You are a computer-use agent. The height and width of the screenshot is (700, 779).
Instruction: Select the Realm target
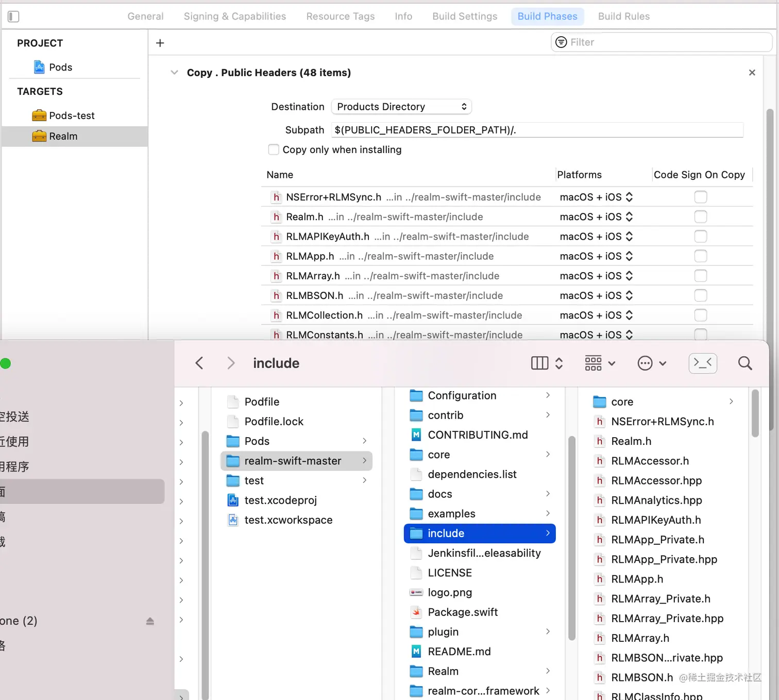coord(75,136)
